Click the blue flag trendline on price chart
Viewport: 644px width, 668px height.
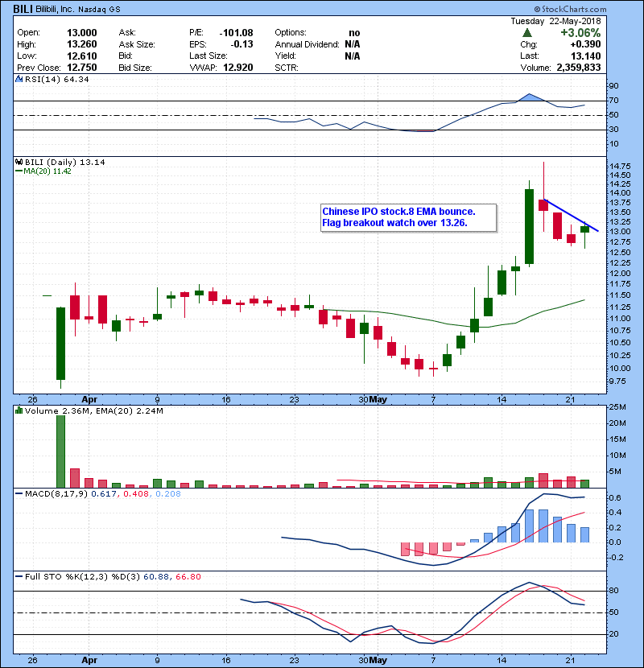(x=572, y=216)
